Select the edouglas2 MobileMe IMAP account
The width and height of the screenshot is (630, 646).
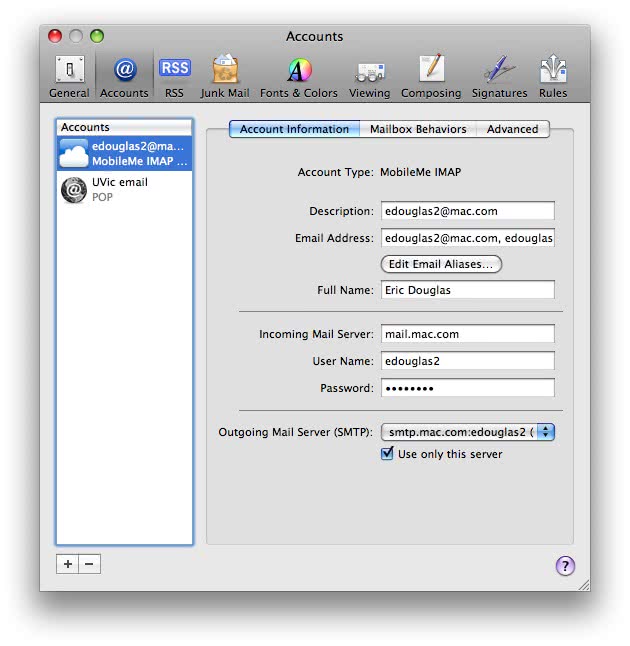coord(124,153)
